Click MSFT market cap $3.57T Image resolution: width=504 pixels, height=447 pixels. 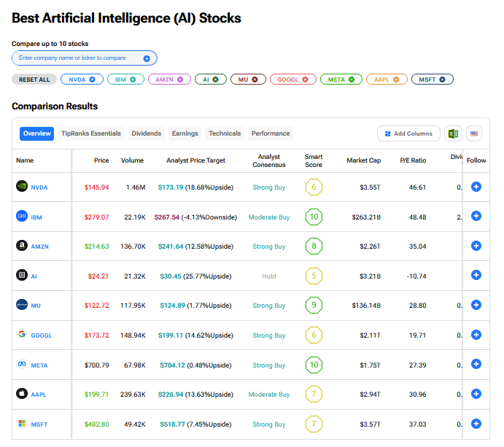370,424
